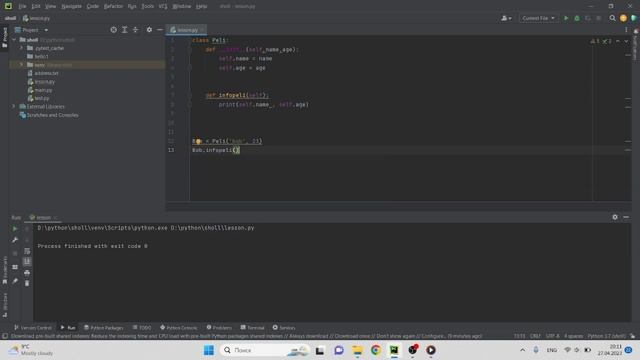Open the View menu

[50, 6]
